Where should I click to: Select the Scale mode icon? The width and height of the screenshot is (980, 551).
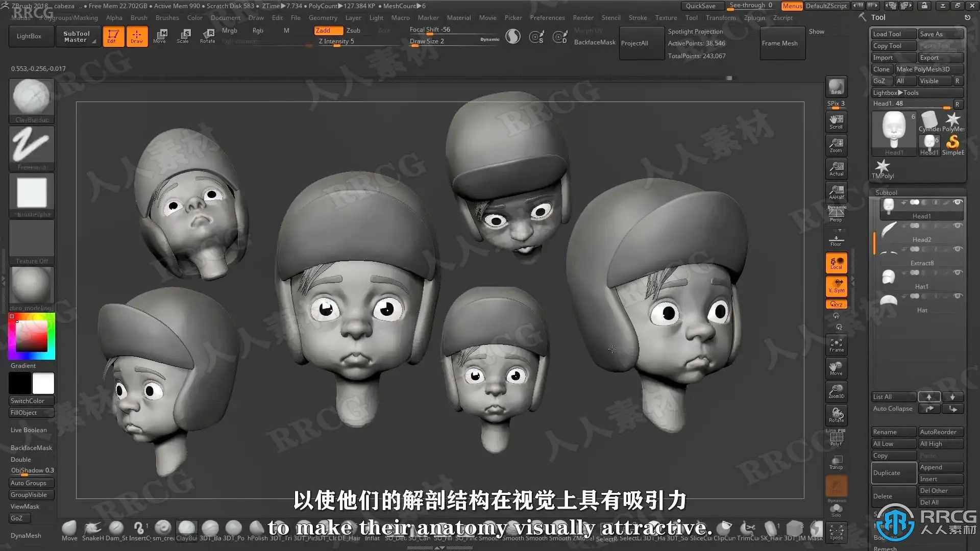(x=183, y=36)
